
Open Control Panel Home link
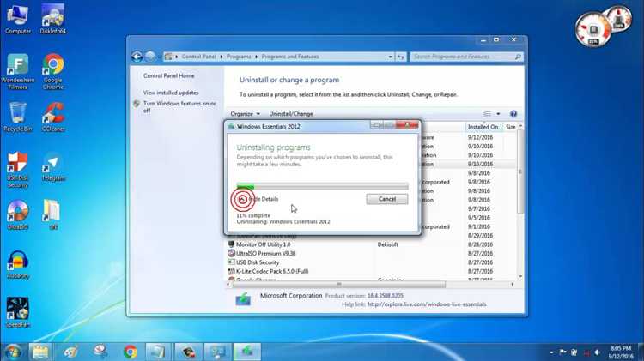point(169,75)
